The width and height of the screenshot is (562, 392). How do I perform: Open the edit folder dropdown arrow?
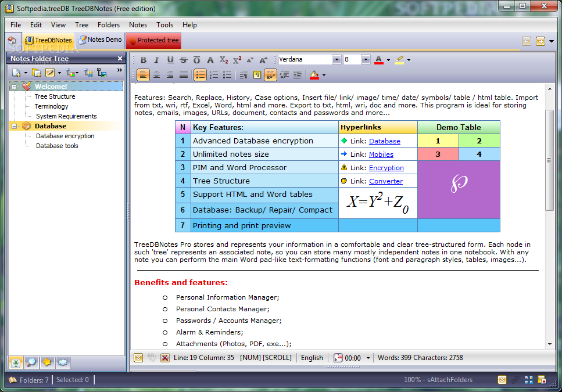tap(59, 73)
